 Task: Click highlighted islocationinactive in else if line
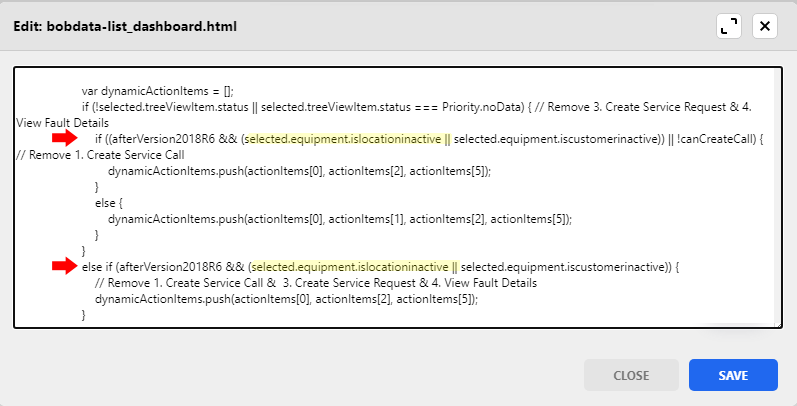[349, 267]
